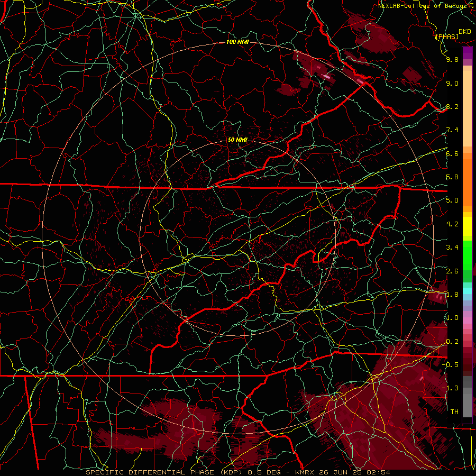
Task: Pick the purple swatch atop the color bar
Action: coord(467,53)
